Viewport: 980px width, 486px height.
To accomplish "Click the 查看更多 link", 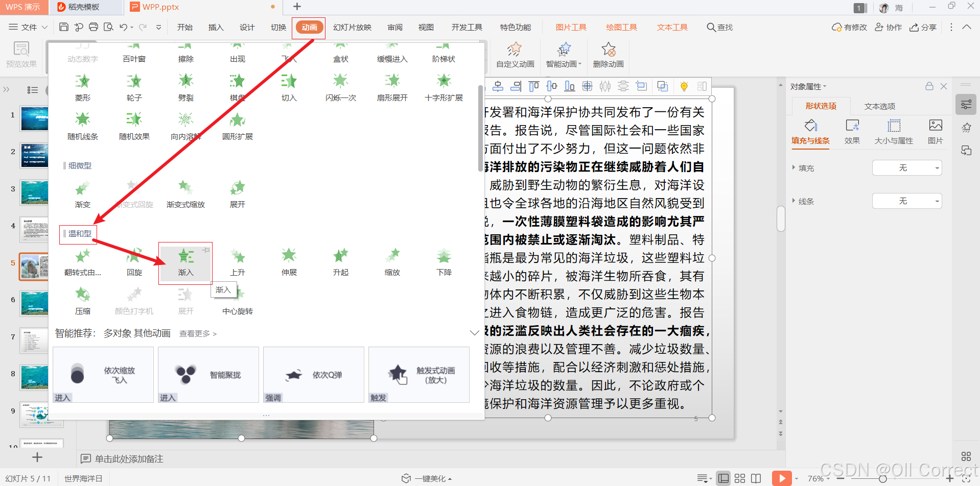I will click(198, 333).
